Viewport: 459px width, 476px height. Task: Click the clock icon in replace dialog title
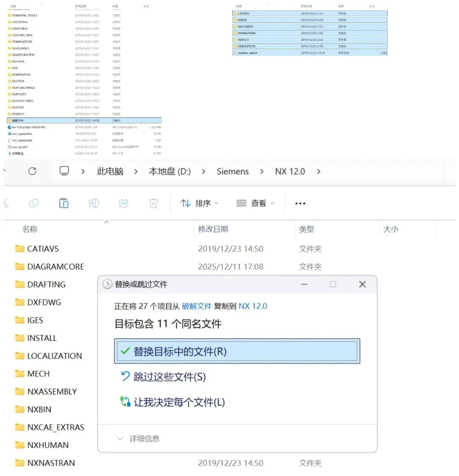coord(107,284)
